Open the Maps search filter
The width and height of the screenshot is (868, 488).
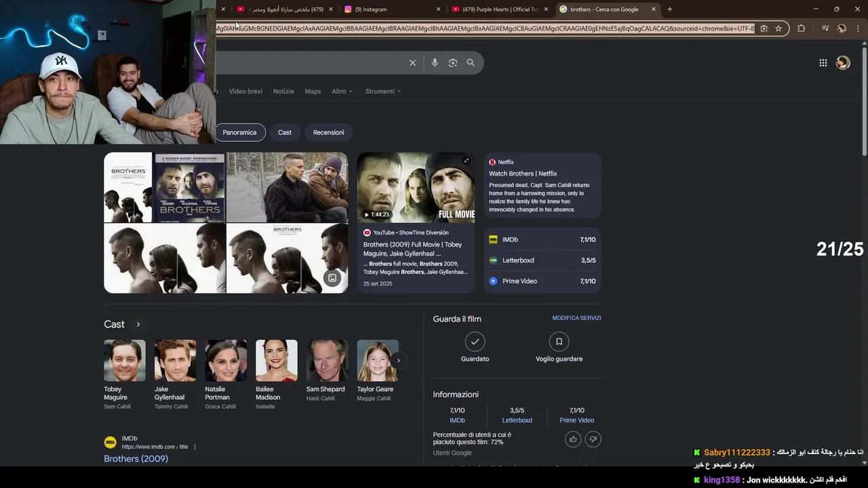click(x=313, y=91)
